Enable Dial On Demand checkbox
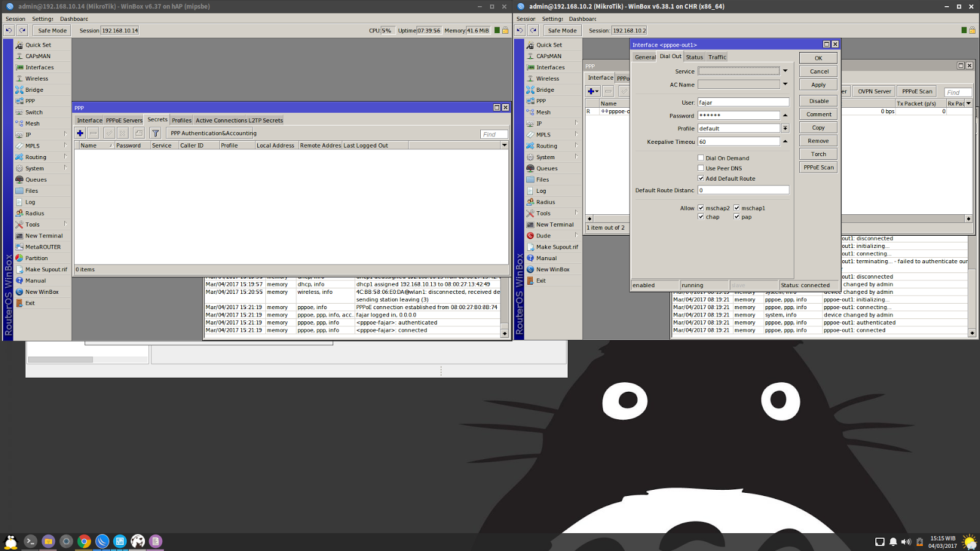Screen dimensions: 980x551 701,158
